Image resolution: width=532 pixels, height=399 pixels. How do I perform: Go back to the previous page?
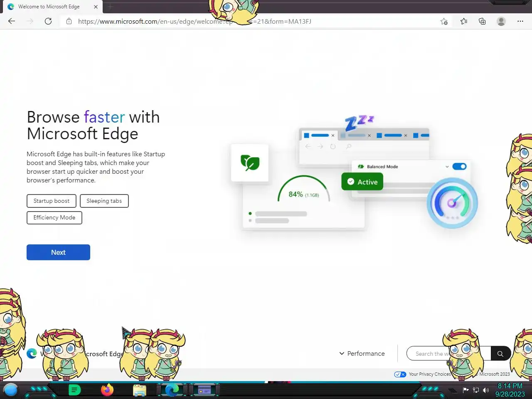coord(12,21)
